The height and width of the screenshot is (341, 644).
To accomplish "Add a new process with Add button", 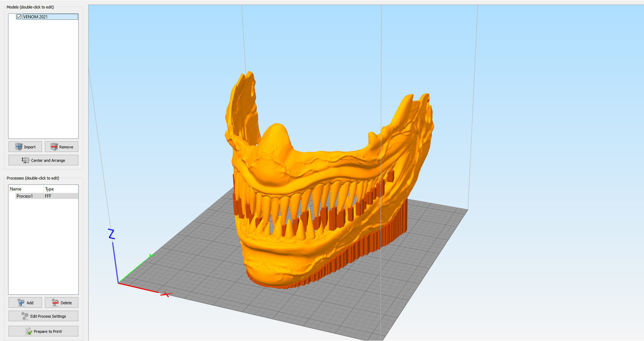I will click(x=25, y=302).
